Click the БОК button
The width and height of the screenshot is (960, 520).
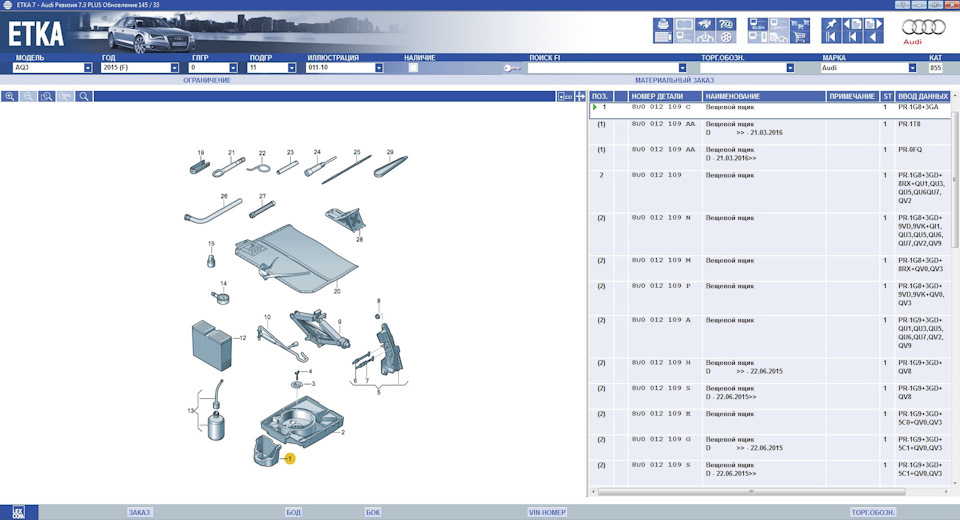tap(373, 512)
